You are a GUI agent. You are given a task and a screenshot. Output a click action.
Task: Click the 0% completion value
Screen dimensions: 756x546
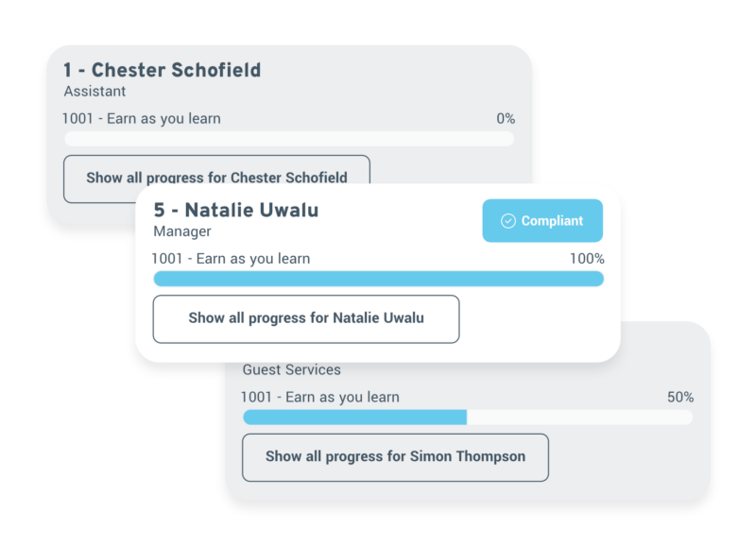506,118
